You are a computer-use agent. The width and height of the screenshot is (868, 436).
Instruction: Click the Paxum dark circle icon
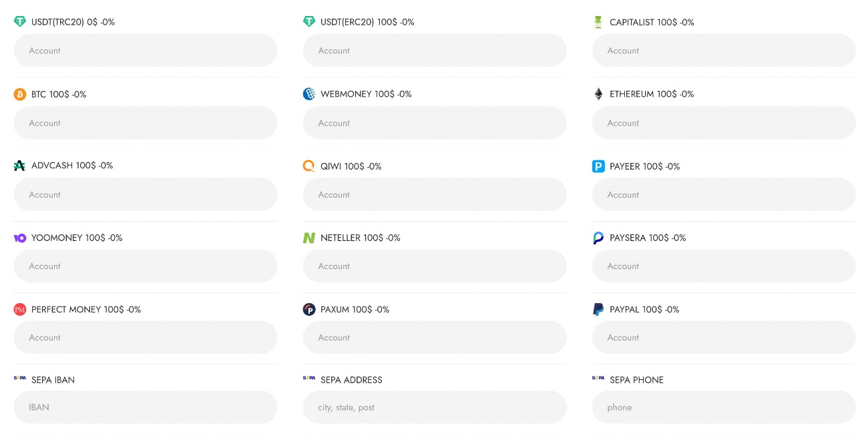click(309, 309)
